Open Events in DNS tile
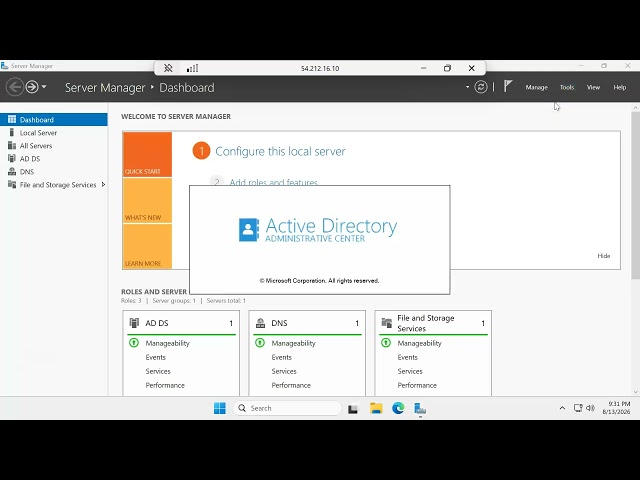Screen dimensions: 640x480 [x=282, y=357]
